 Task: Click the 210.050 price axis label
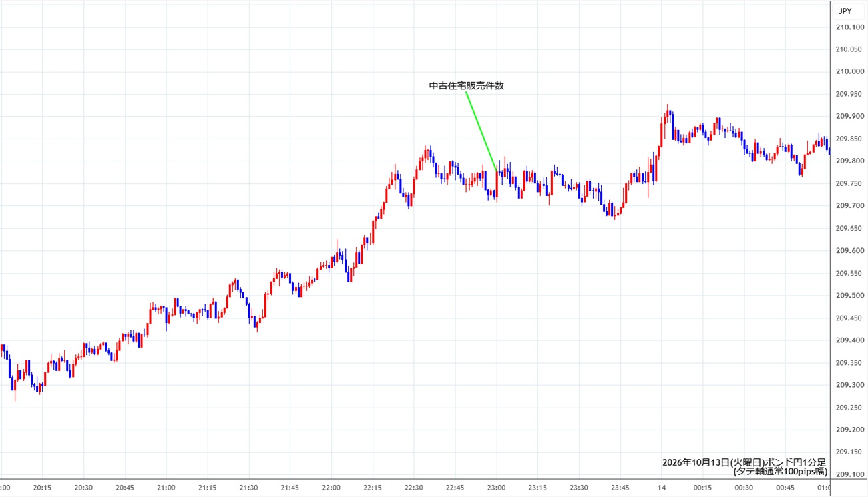849,49
